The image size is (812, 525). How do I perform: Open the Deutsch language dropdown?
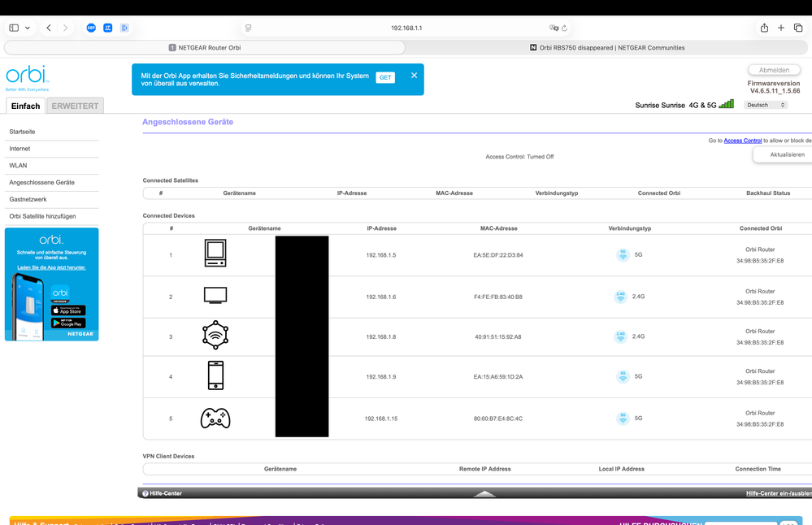[766, 105]
